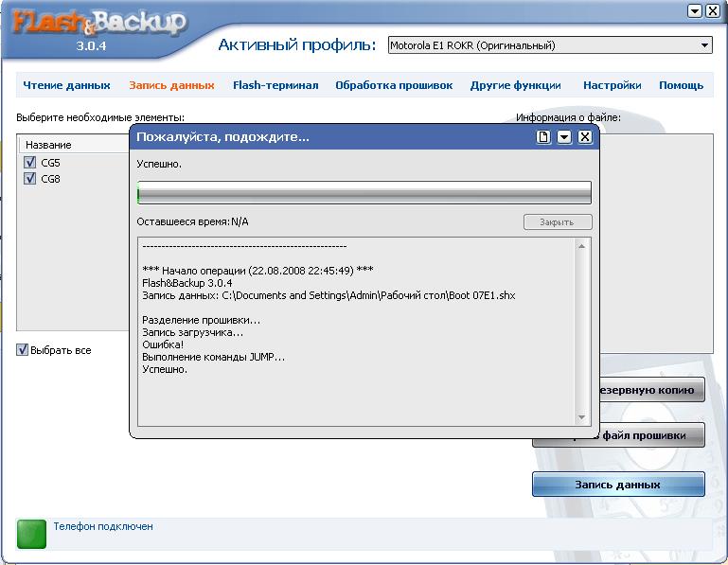
Task: Click the 'Закрыть' button in dialog
Action: [x=558, y=221]
